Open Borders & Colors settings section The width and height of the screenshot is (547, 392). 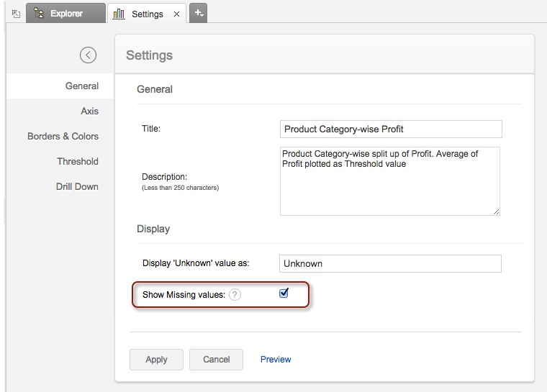(x=63, y=136)
